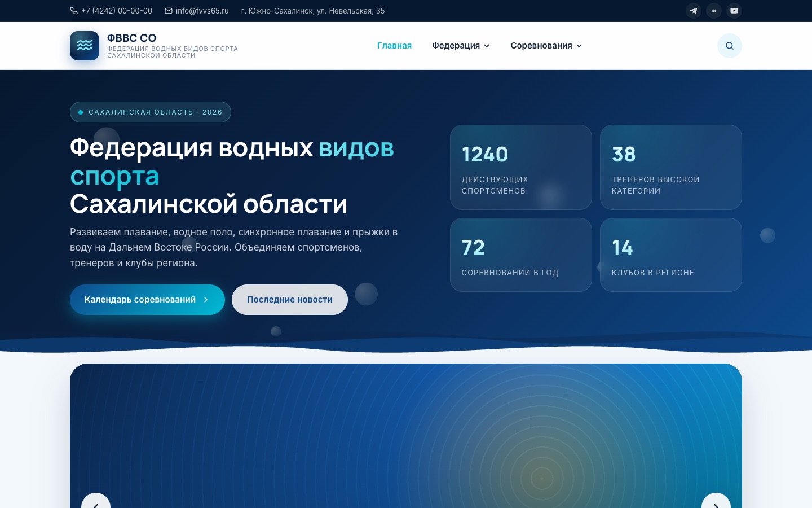This screenshot has height=508, width=812.
Task: Select the Главная menu item
Action: (x=394, y=46)
